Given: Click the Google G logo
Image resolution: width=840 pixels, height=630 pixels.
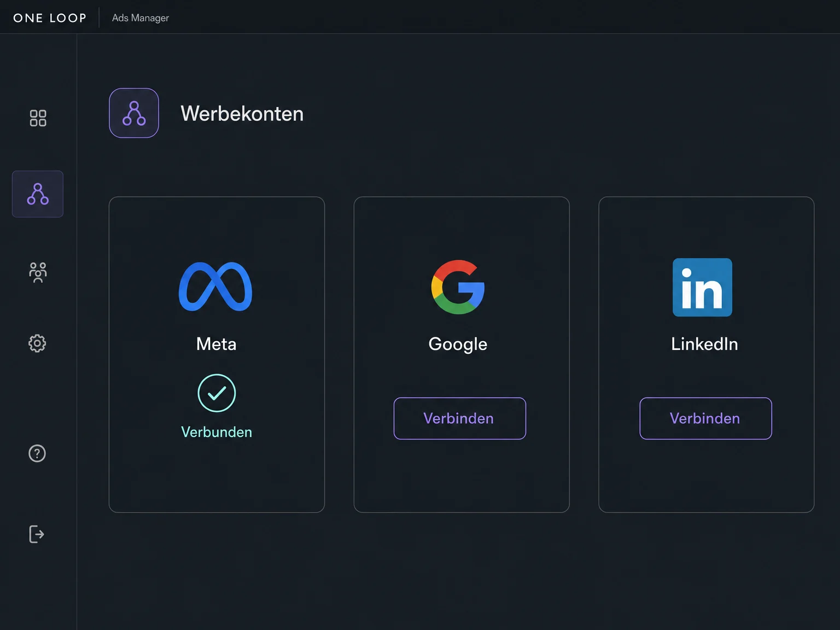Looking at the screenshot, I should click(458, 287).
